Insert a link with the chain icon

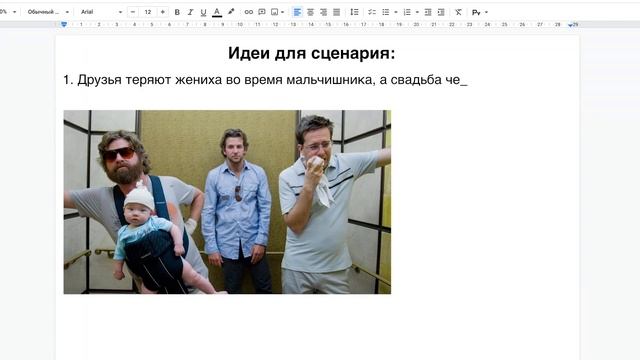coord(249,12)
